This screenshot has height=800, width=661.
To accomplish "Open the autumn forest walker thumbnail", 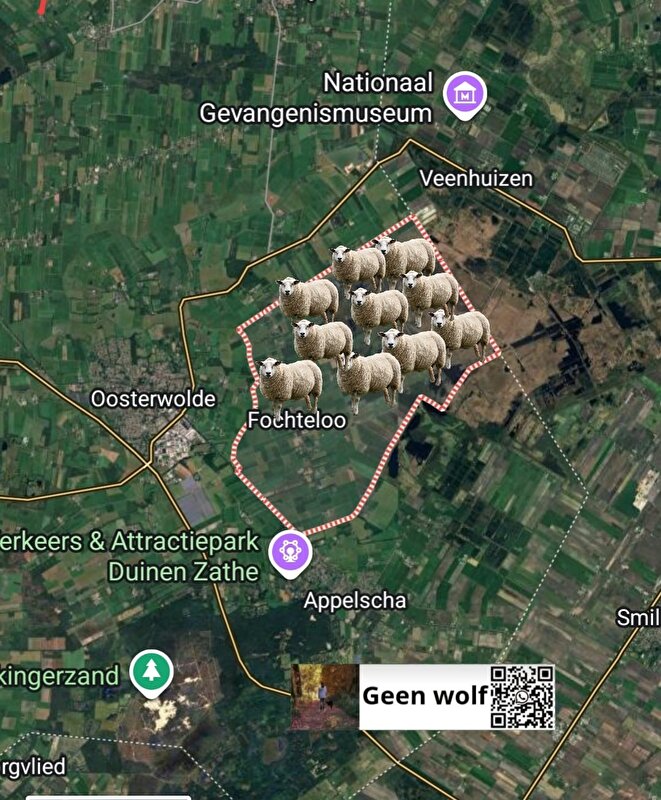I will pos(325,697).
